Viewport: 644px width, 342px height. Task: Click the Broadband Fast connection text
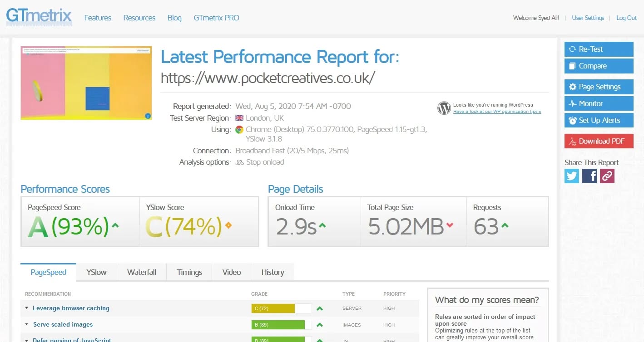click(x=292, y=151)
